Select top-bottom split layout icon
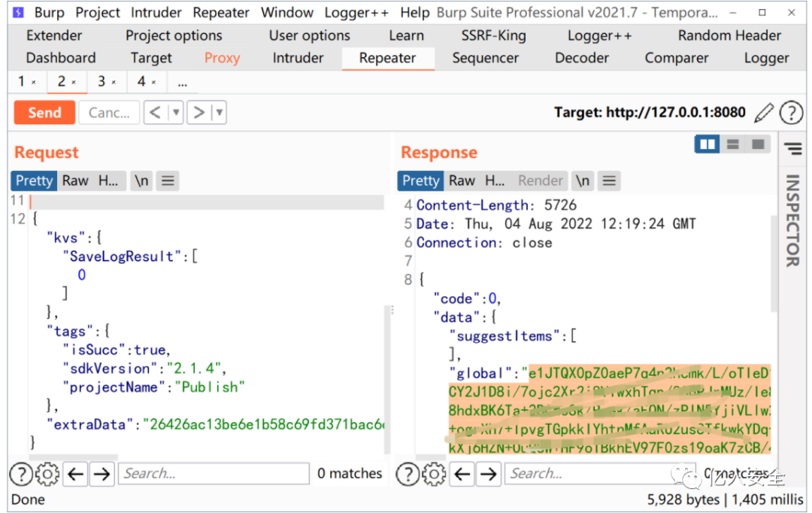This screenshot has width=812, height=513. pos(732,144)
